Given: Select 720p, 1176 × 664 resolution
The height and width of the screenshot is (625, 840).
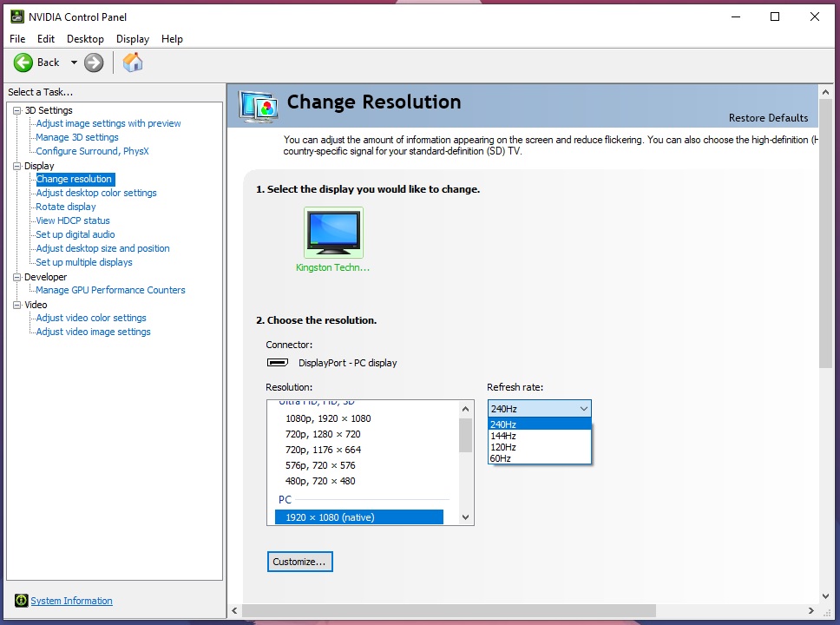Looking at the screenshot, I should click(323, 450).
